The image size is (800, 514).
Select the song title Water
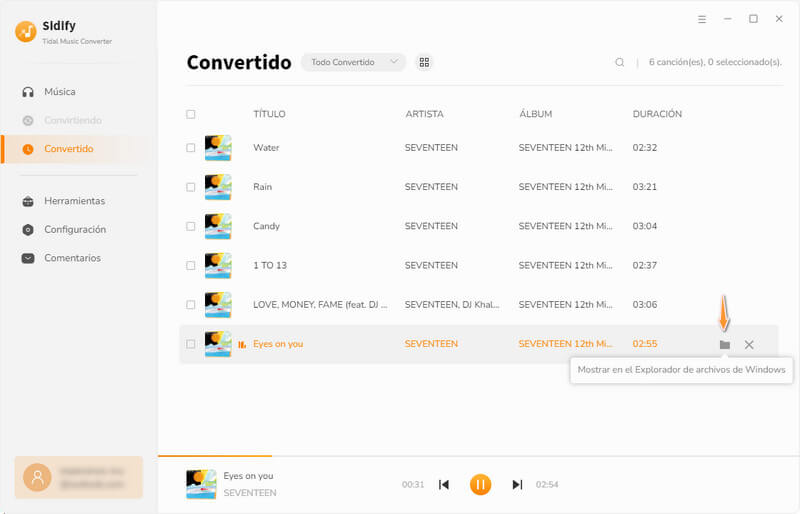click(266, 148)
